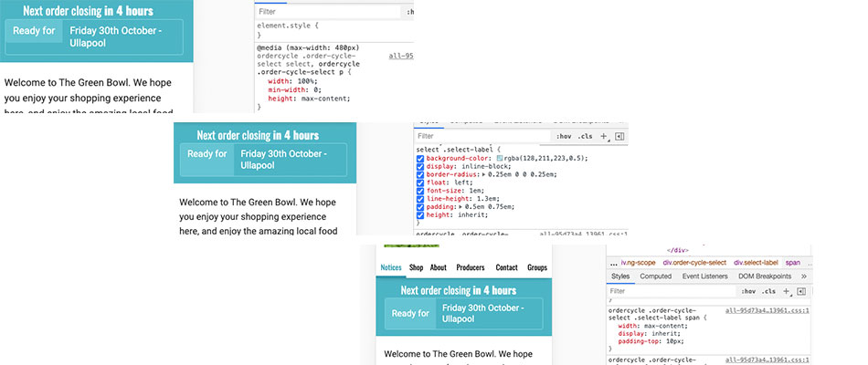This screenshot has width=868, height=365.
Task: Open the css:1 source link beside .select-label span
Action: click(767, 311)
